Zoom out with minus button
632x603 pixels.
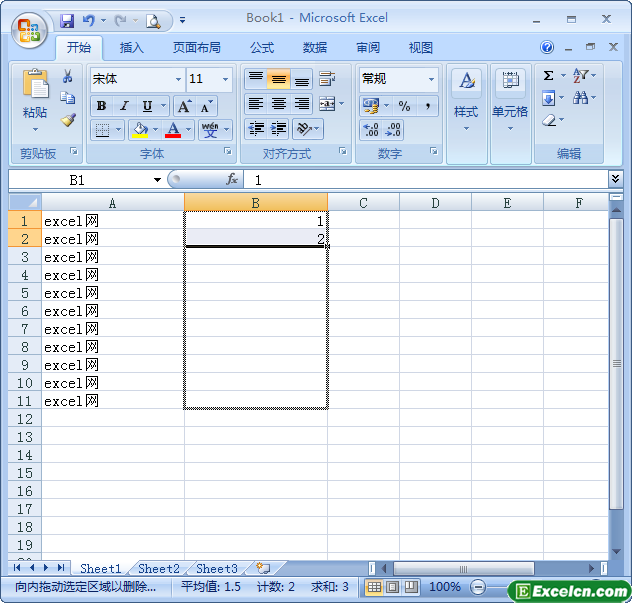(x=478, y=587)
